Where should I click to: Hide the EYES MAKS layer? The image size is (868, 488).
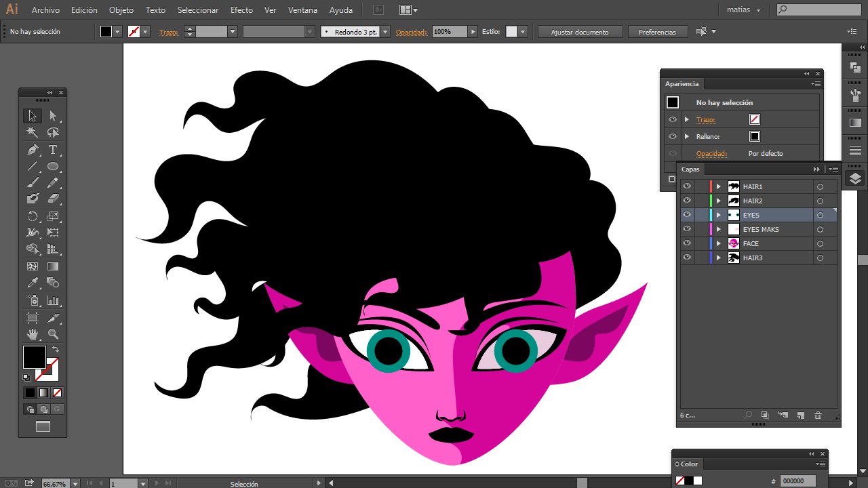tap(687, 229)
